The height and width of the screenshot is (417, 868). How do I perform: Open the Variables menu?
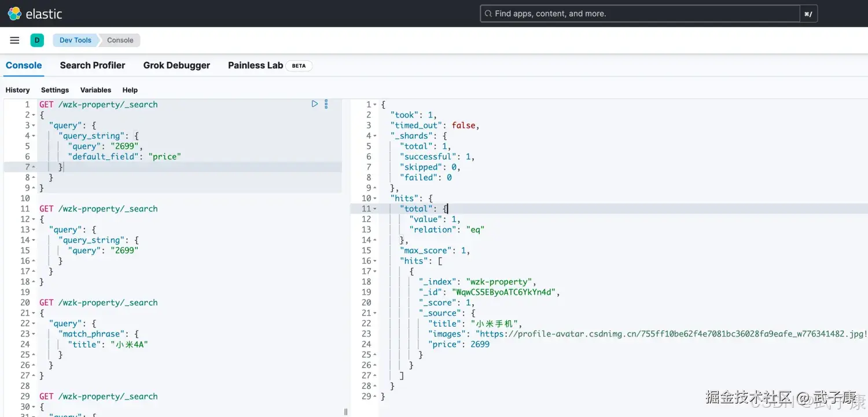95,90
